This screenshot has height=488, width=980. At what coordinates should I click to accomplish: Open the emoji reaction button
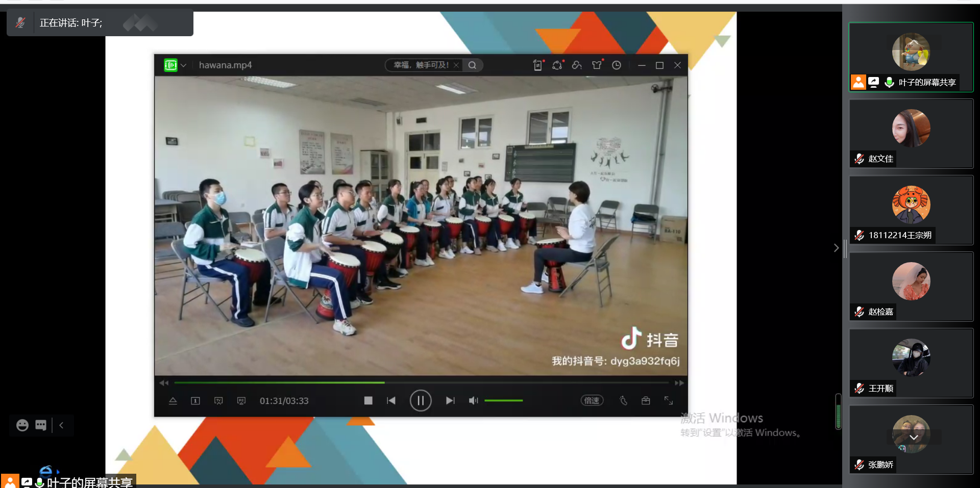(x=22, y=425)
